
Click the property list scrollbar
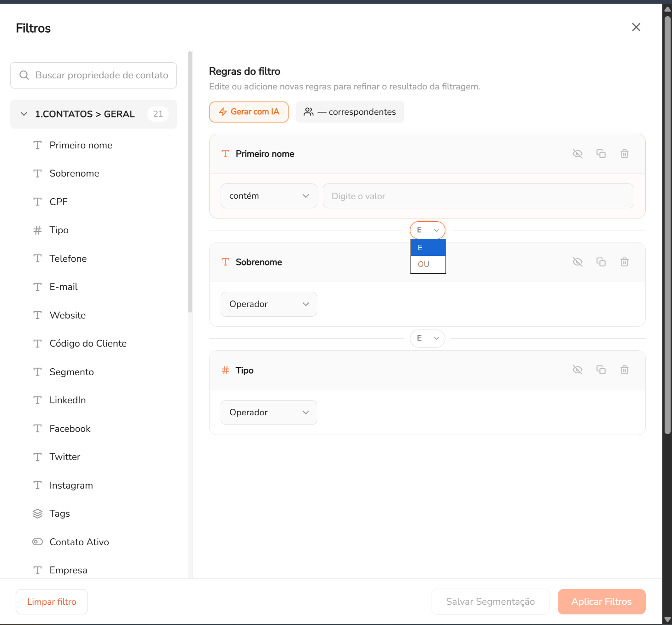pyautogui.click(x=190, y=182)
